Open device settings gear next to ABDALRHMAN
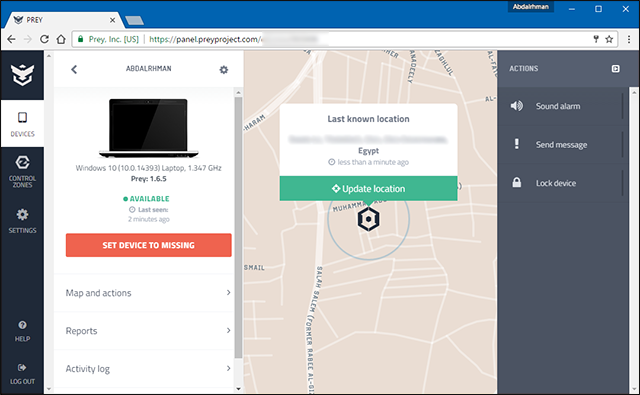Viewport: 640px width, 395px height. point(224,70)
